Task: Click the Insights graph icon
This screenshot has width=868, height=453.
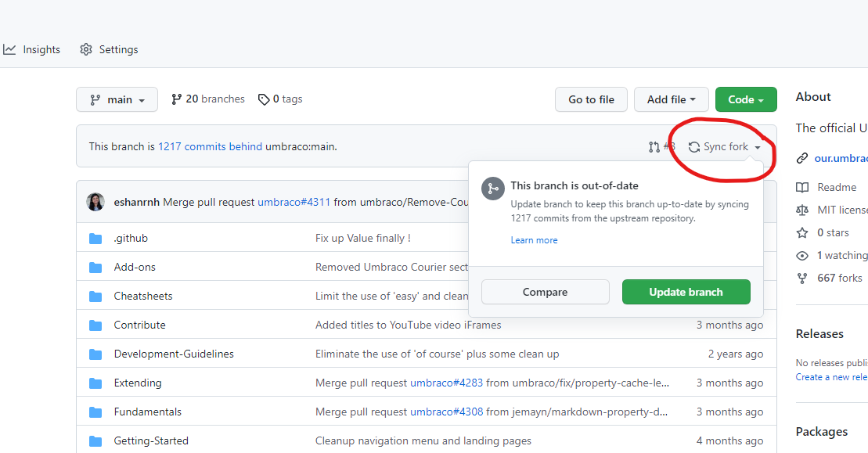Action: [9, 49]
